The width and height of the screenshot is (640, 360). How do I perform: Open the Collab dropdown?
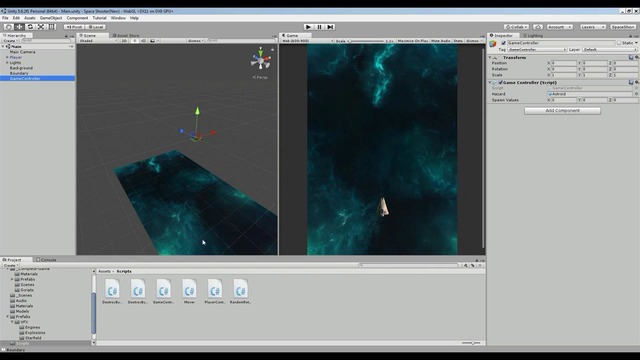click(516, 27)
